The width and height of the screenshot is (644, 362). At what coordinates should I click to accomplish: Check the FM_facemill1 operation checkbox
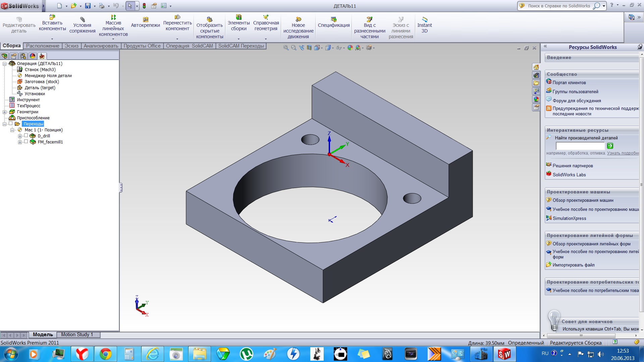26,142
